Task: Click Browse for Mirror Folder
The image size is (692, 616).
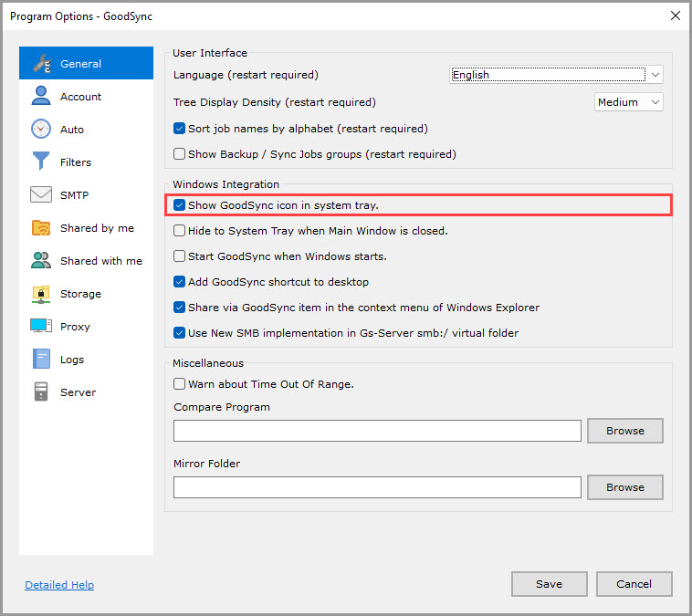Action: pyautogui.click(x=625, y=487)
